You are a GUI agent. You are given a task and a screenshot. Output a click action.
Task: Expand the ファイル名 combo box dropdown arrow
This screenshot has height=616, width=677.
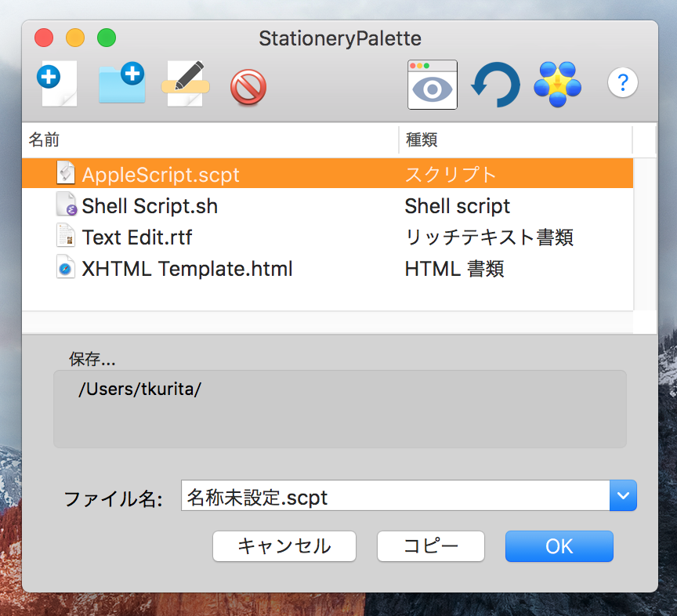coord(623,496)
